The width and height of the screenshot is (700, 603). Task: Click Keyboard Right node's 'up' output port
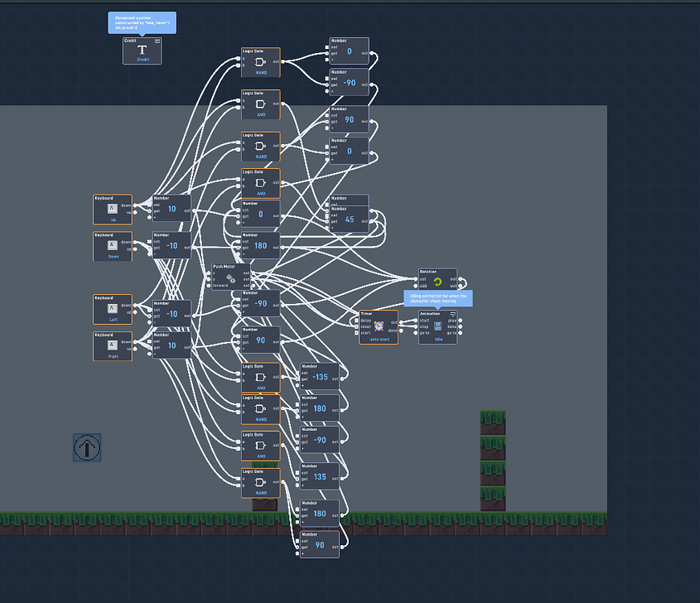click(x=135, y=349)
